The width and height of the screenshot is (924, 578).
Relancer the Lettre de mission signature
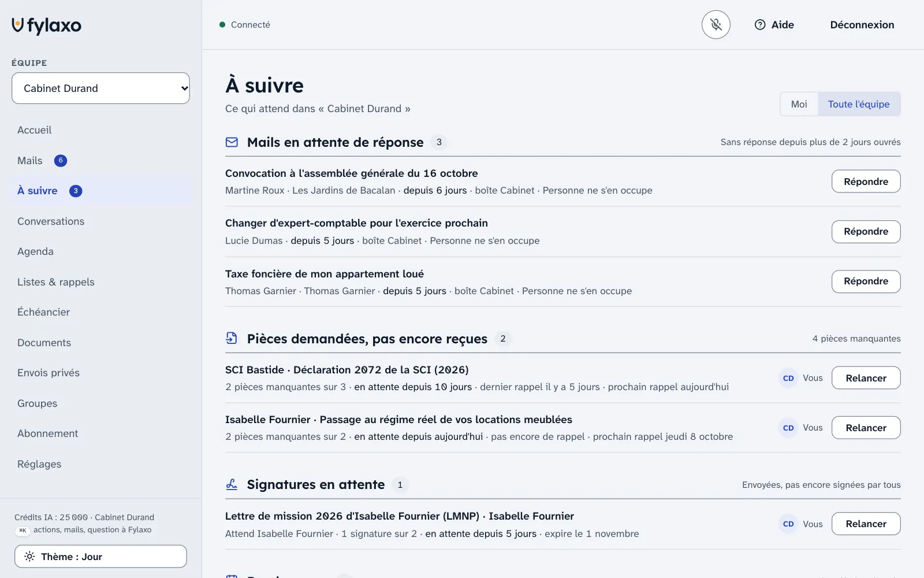point(866,524)
